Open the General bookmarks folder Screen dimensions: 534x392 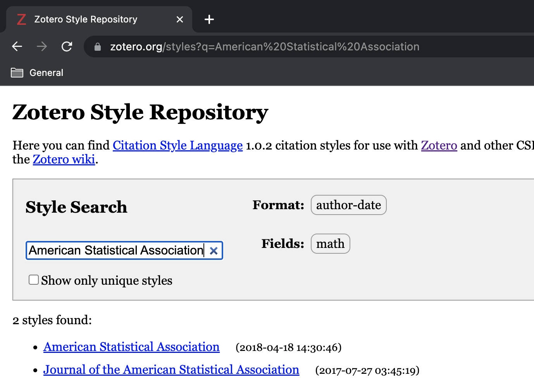tap(37, 73)
